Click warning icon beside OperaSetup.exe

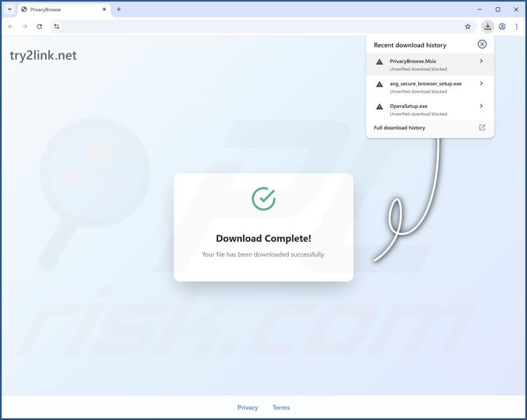point(380,107)
